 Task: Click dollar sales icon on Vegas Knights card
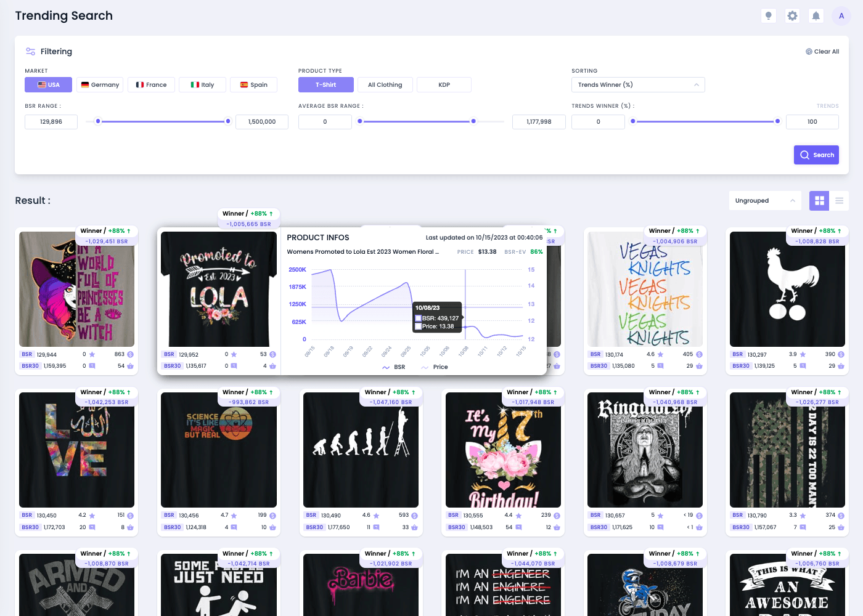[x=699, y=355]
